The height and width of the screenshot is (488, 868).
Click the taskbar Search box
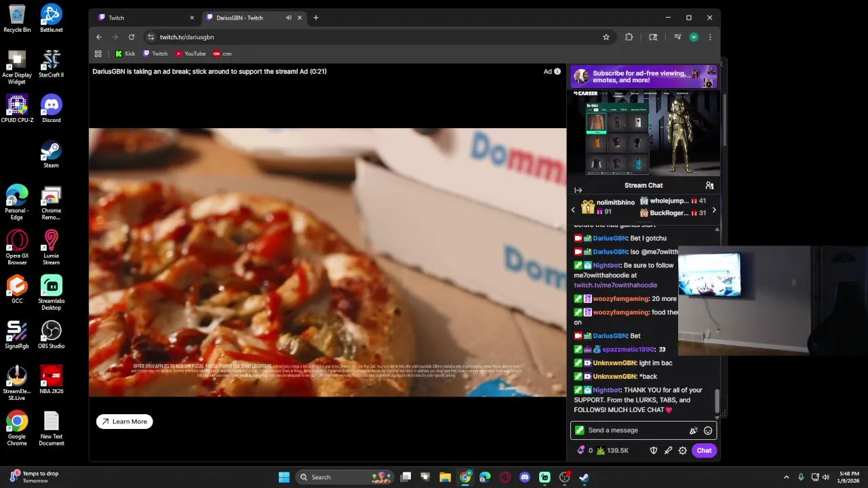click(x=346, y=477)
